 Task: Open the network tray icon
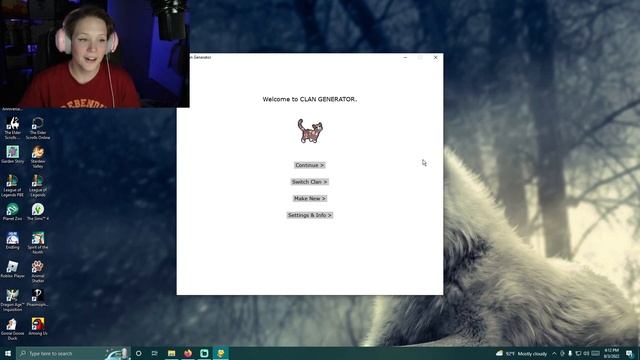pyautogui.click(x=578, y=353)
